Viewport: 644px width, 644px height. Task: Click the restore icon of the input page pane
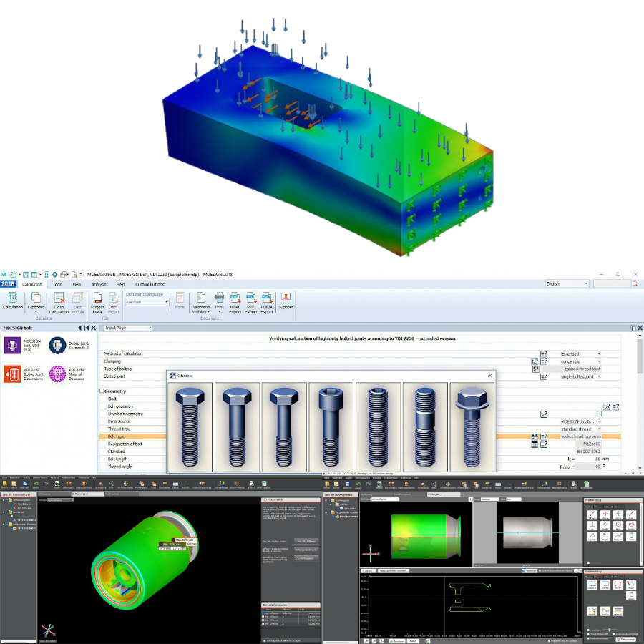(633, 328)
